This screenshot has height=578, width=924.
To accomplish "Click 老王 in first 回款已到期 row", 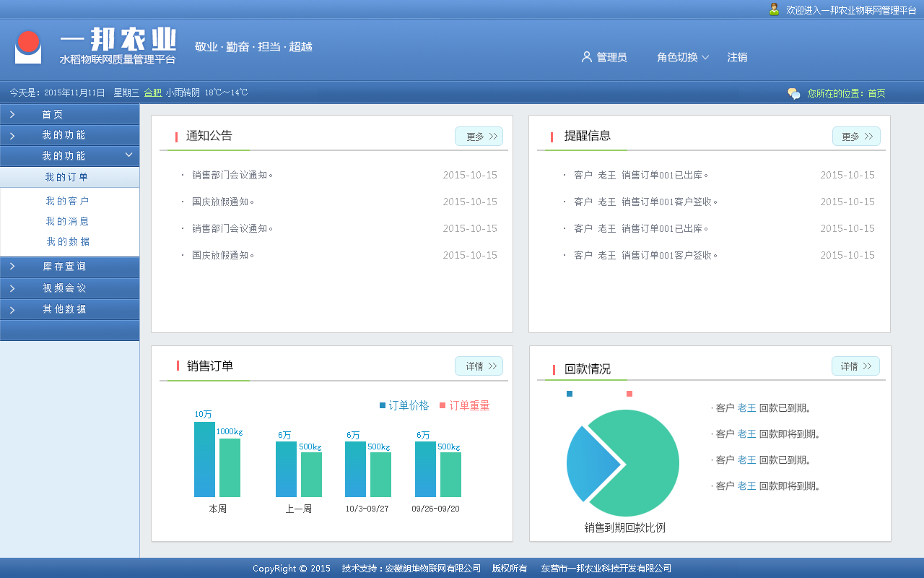I will (746, 407).
